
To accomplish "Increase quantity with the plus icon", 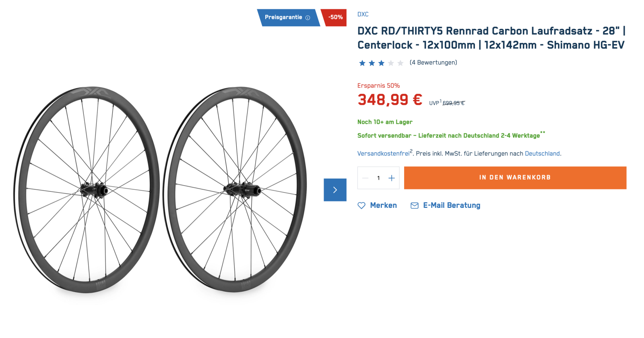I will [x=392, y=178].
